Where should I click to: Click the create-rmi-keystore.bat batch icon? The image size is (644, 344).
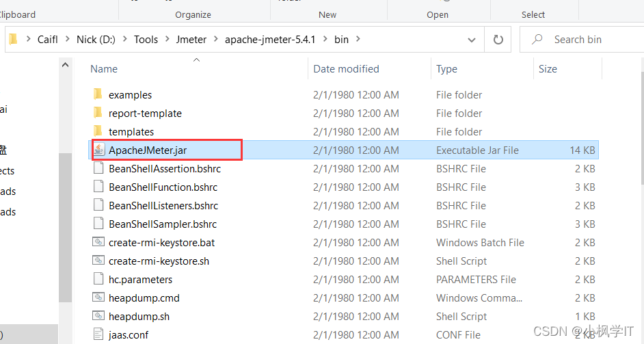click(98, 242)
